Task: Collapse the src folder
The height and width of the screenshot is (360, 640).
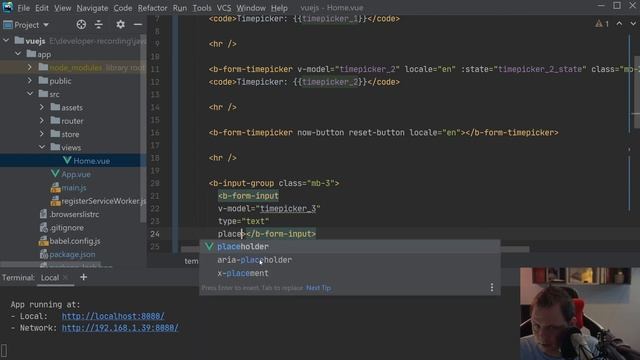Action: pos(30,94)
